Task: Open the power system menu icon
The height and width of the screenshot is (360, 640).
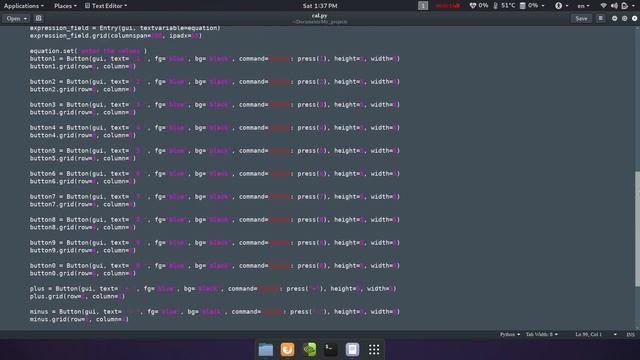Action: click(625, 6)
